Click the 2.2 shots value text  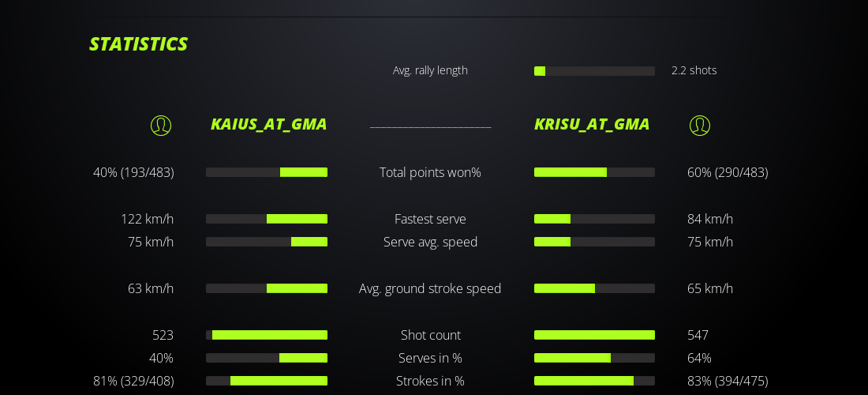pyautogui.click(x=694, y=70)
